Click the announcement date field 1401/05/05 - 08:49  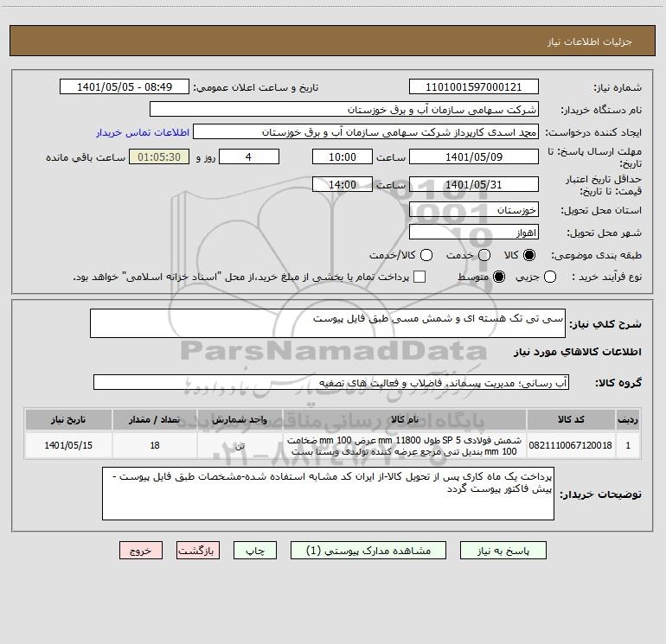(x=125, y=87)
